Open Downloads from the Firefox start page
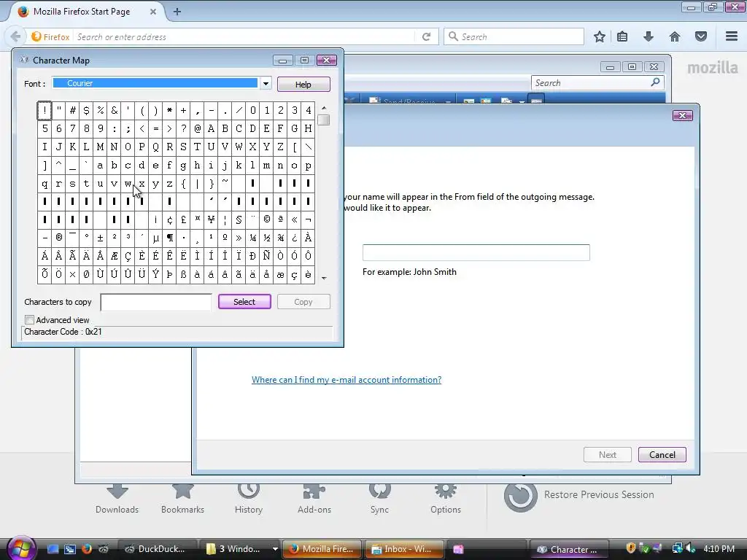Viewport: 747px width, 560px height. tap(117, 499)
